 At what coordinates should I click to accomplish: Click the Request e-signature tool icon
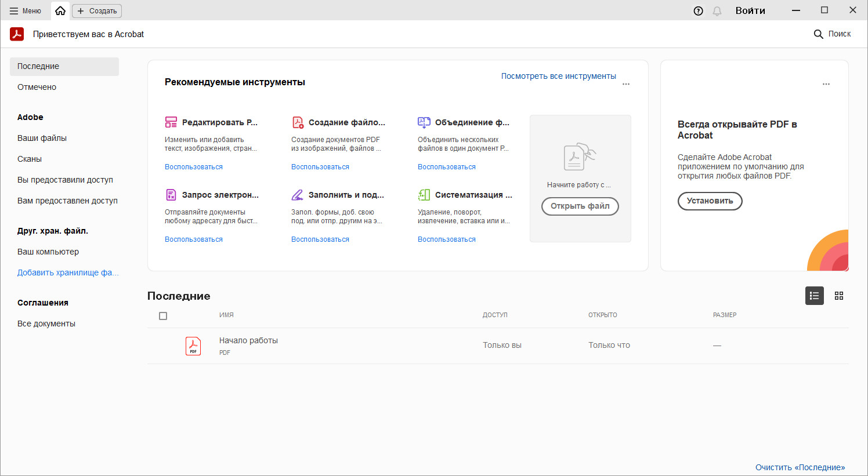[x=171, y=195]
